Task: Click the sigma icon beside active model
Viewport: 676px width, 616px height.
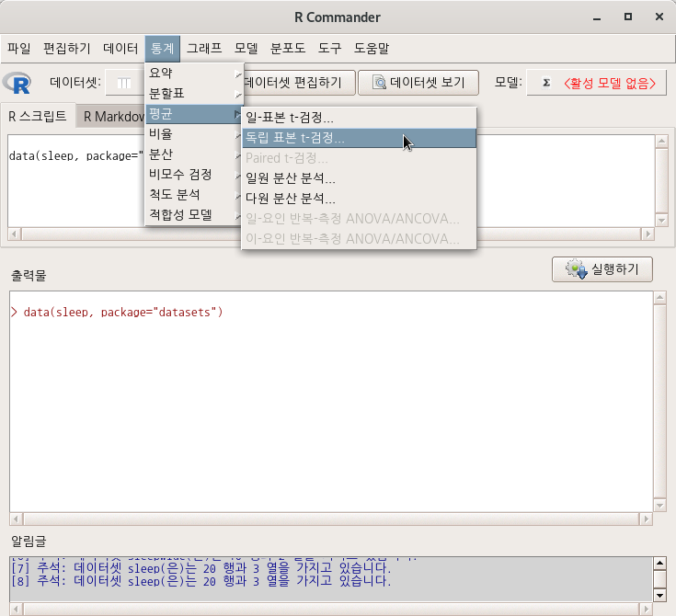Action: pyautogui.click(x=546, y=83)
